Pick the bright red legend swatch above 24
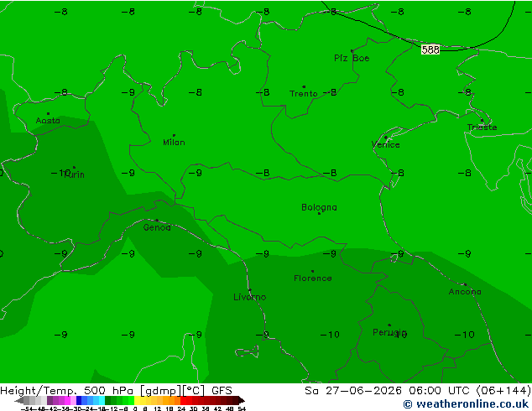Viewport: 532px width, 411px height. (x=183, y=400)
